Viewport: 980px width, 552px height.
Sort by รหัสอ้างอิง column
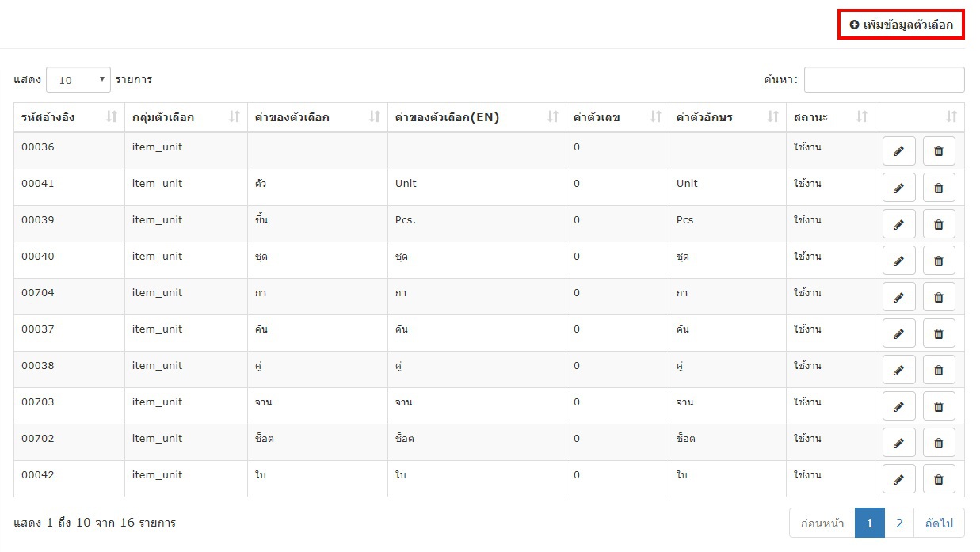[x=69, y=117]
